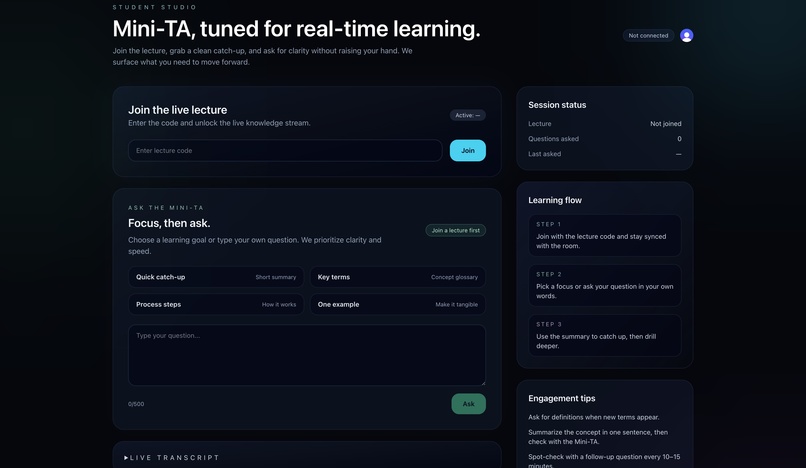Select the Key terms goal

click(398, 277)
